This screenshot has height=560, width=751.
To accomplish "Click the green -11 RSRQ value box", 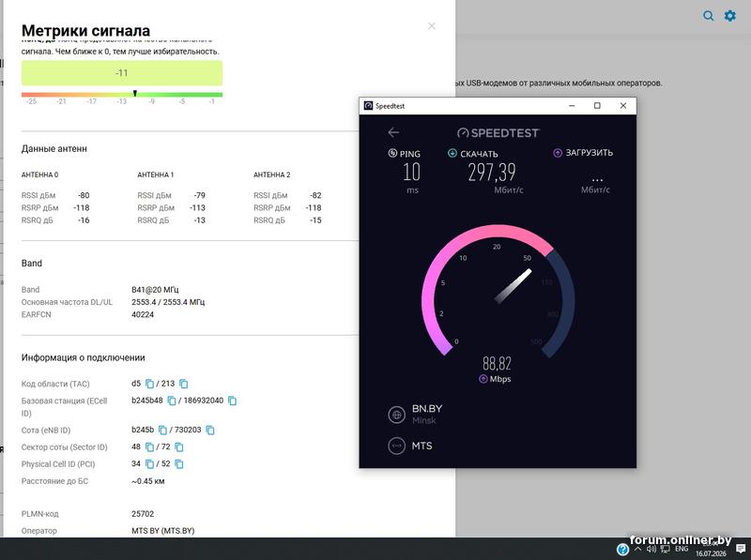I will [x=122, y=73].
